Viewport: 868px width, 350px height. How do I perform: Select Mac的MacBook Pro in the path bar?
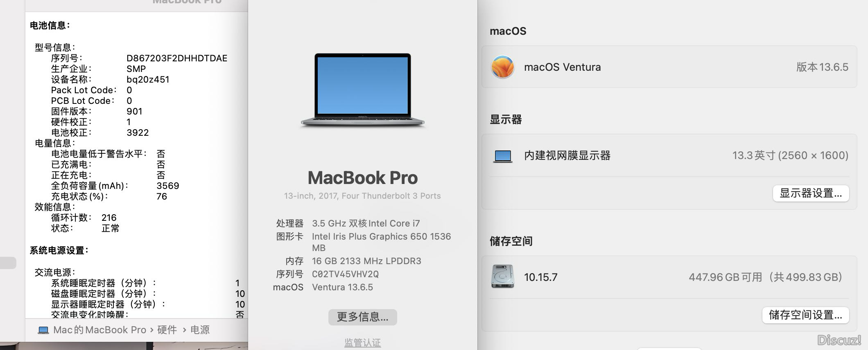click(x=99, y=330)
